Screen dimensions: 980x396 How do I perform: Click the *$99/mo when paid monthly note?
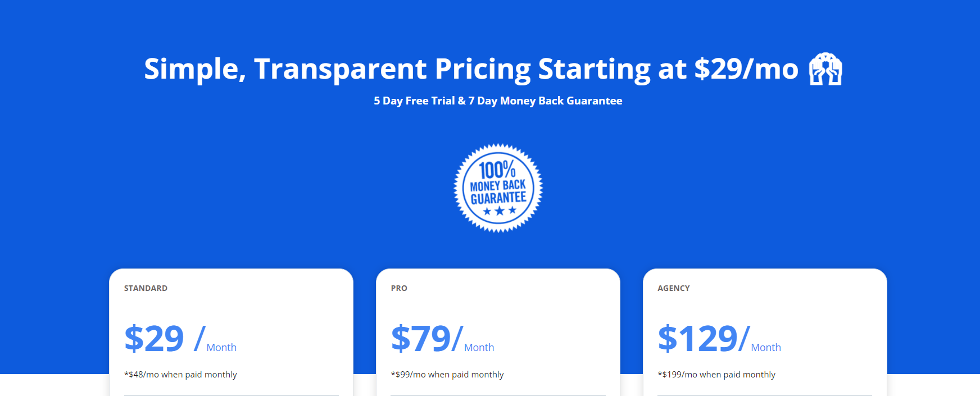click(x=448, y=374)
